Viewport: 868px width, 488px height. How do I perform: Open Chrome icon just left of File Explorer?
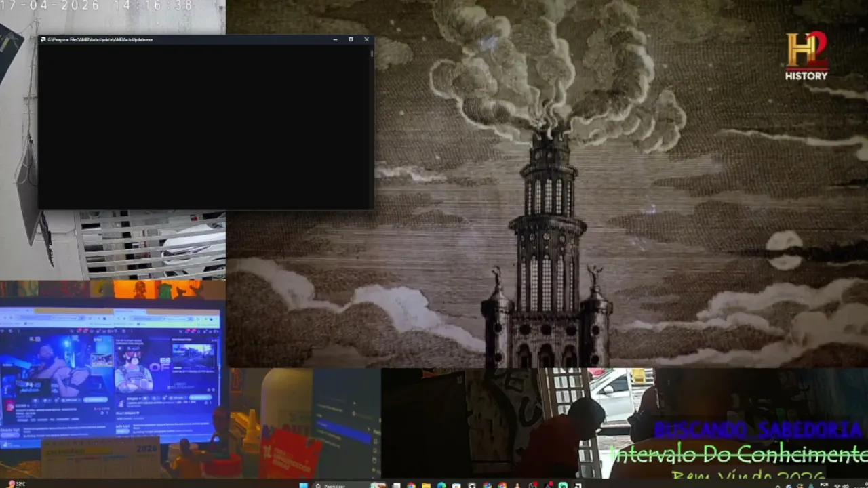[411, 485]
